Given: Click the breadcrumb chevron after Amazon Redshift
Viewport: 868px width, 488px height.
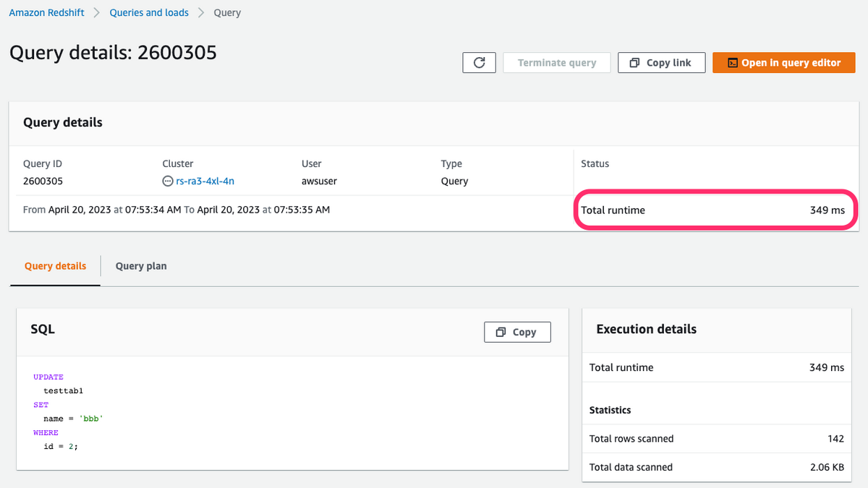Looking at the screenshot, I should tap(98, 13).
